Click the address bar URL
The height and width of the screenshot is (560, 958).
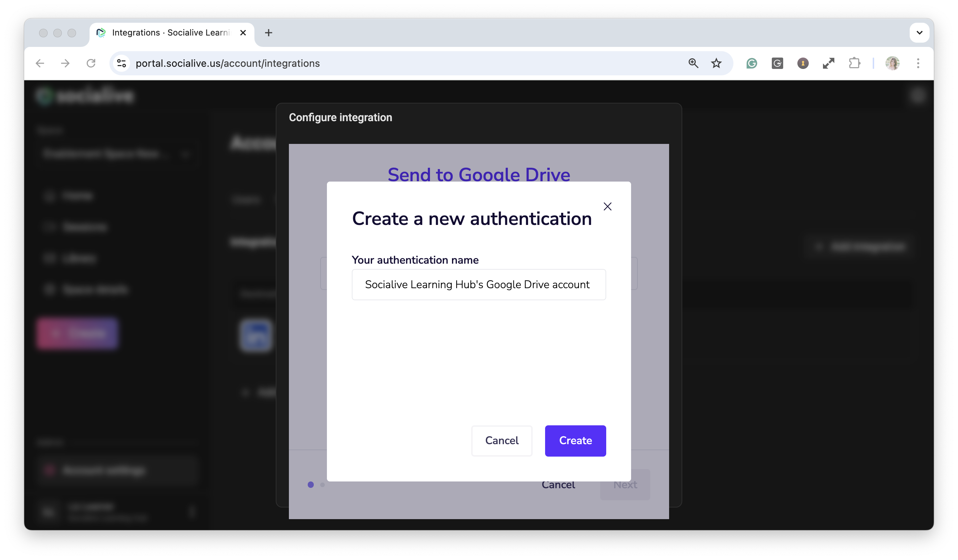click(227, 63)
